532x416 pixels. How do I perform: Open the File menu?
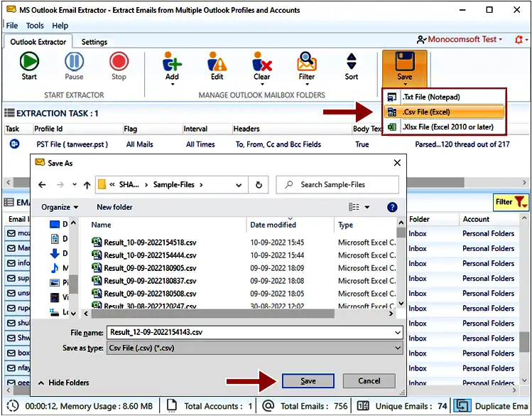tap(12, 26)
